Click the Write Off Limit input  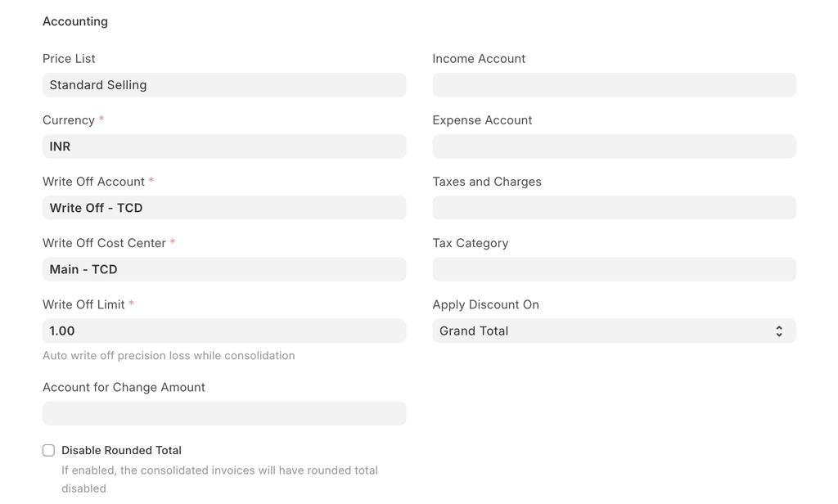(x=224, y=331)
